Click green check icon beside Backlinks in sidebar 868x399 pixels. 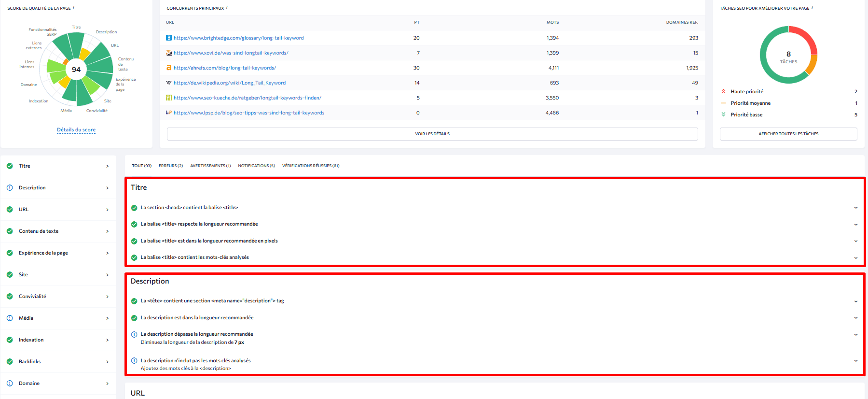click(10, 361)
